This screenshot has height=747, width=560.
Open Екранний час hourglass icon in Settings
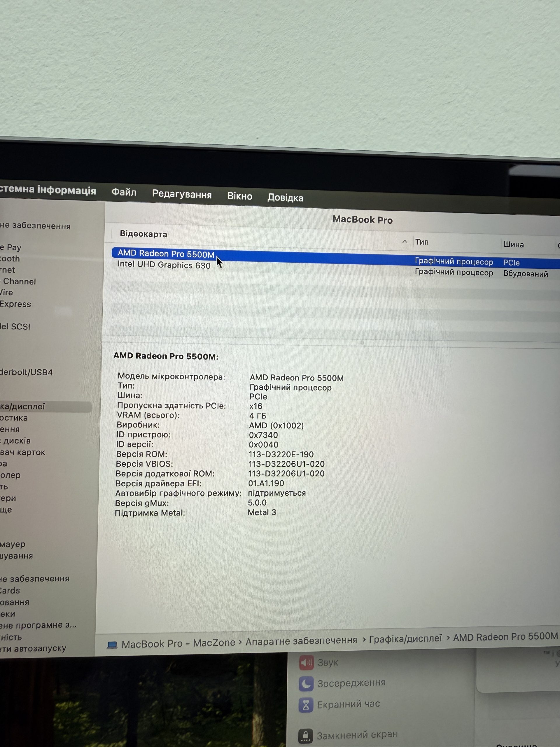(306, 705)
